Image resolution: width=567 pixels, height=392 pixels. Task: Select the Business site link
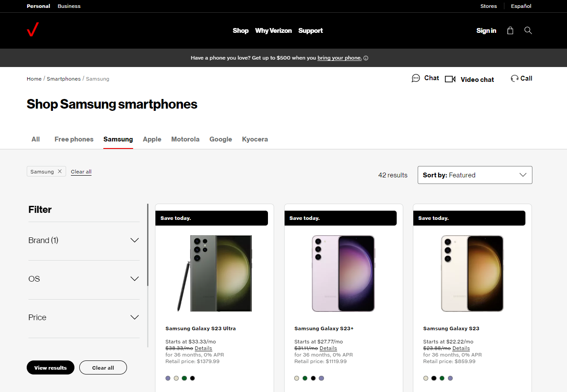coord(69,6)
